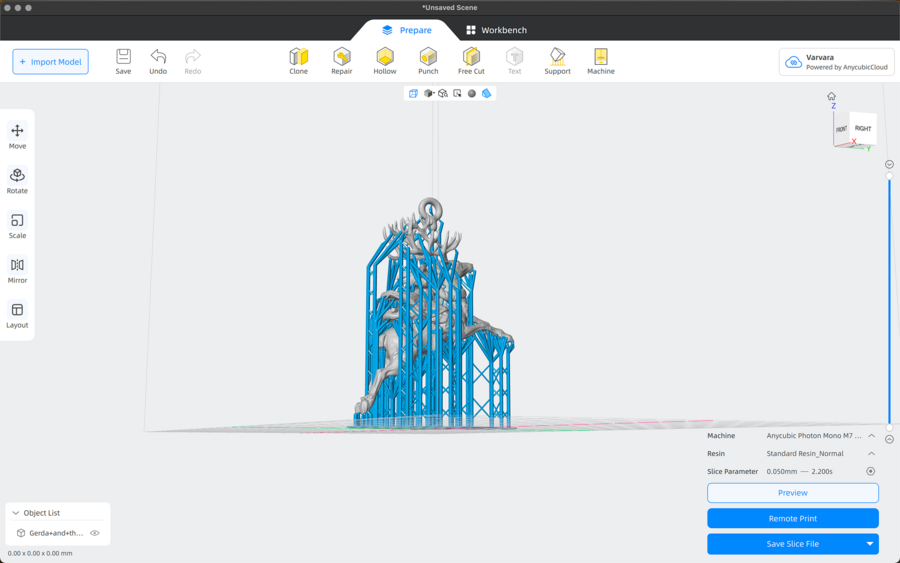Reset view with home icon

coord(831,96)
